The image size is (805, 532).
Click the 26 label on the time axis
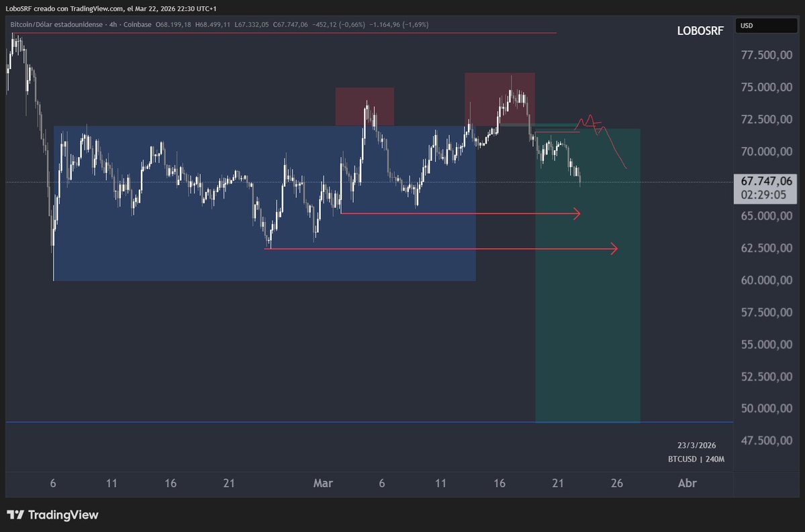pyautogui.click(x=616, y=483)
